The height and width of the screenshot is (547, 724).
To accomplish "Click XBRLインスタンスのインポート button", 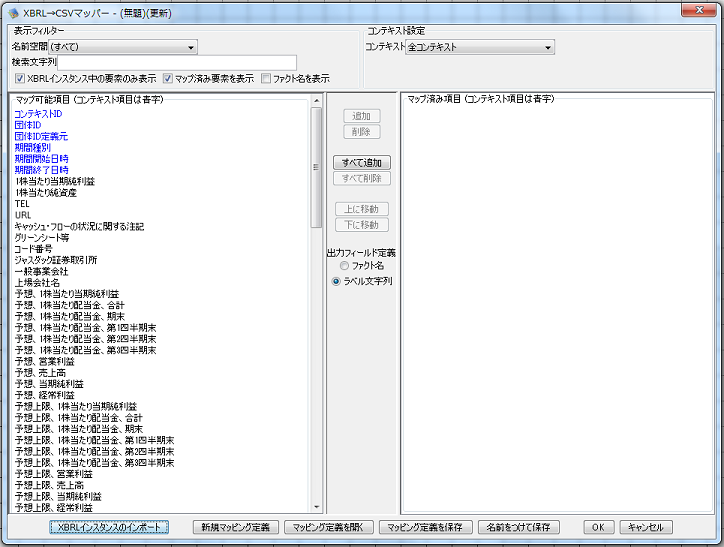I will pyautogui.click(x=110, y=527).
